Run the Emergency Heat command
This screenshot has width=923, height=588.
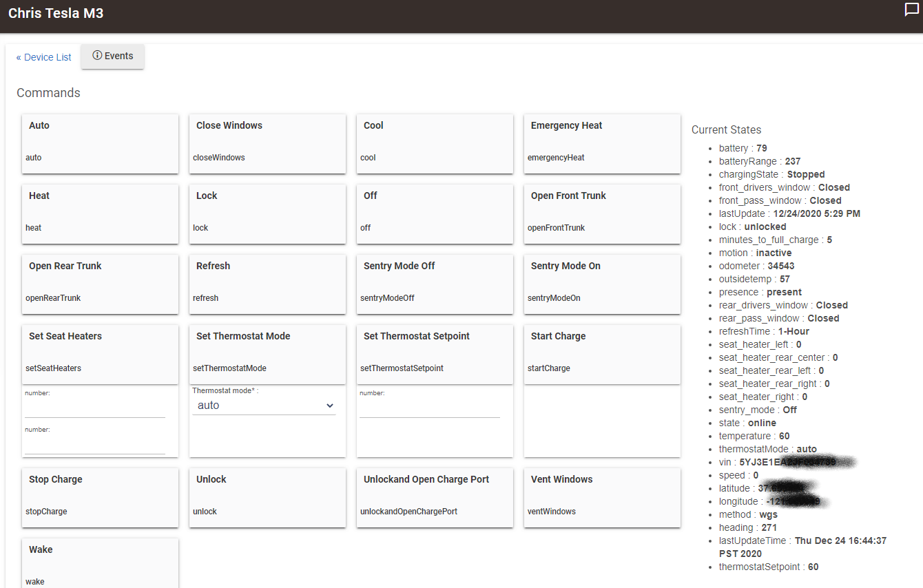coord(602,144)
